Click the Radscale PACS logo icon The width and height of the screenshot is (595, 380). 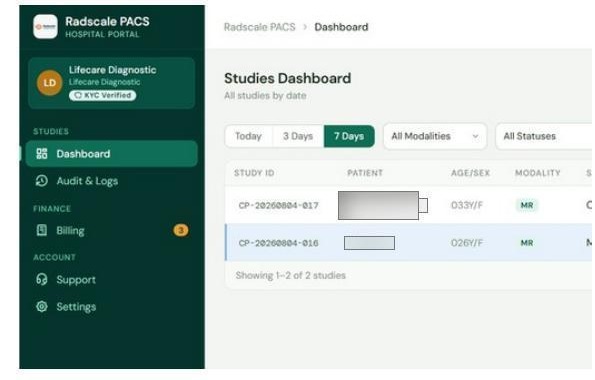[46, 27]
